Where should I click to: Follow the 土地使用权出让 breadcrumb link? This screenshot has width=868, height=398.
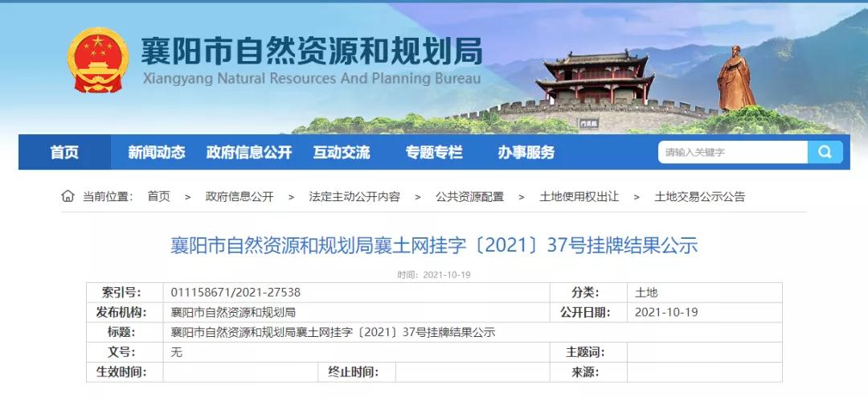[x=579, y=196]
